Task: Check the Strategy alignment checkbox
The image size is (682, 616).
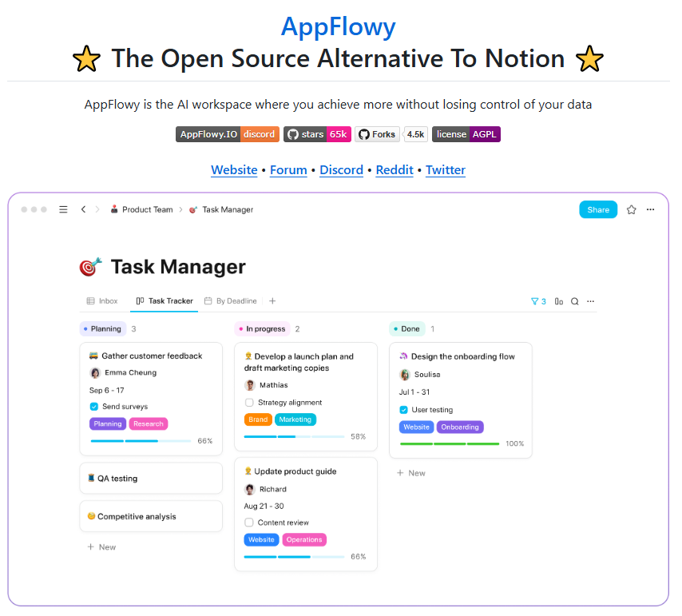Action: point(249,403)
